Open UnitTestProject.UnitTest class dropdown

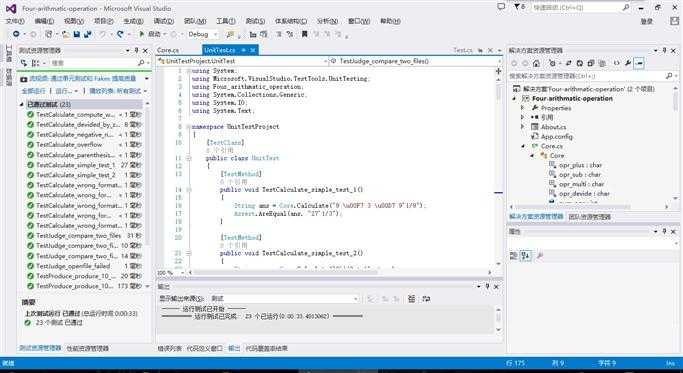(x=242, y=61)
